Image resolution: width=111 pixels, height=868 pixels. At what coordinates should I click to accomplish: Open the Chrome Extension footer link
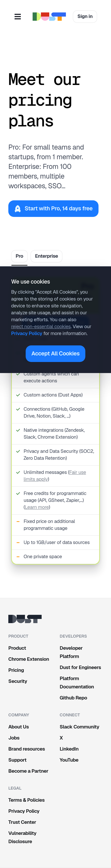pos(29,659)
